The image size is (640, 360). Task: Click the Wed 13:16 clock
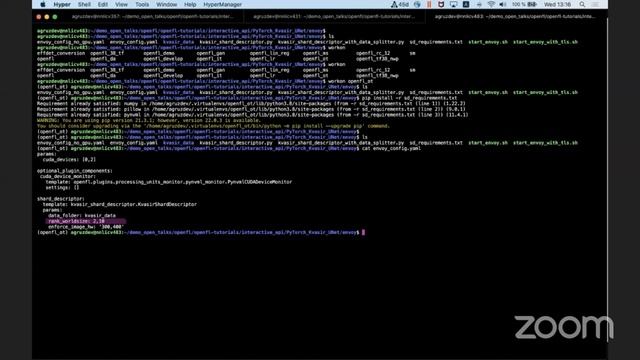[x=557, y=4]
